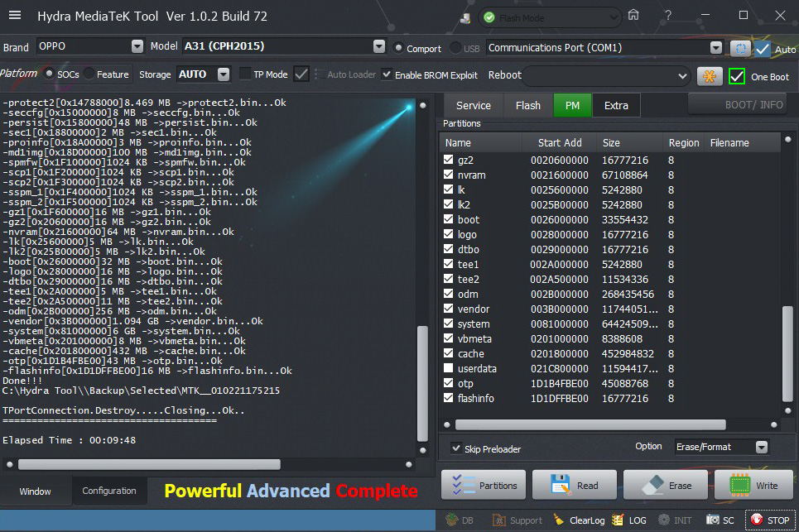799x532 pixels.
Task: Expand the Reboot options dropdown
Action: click(x=606, y=76)
